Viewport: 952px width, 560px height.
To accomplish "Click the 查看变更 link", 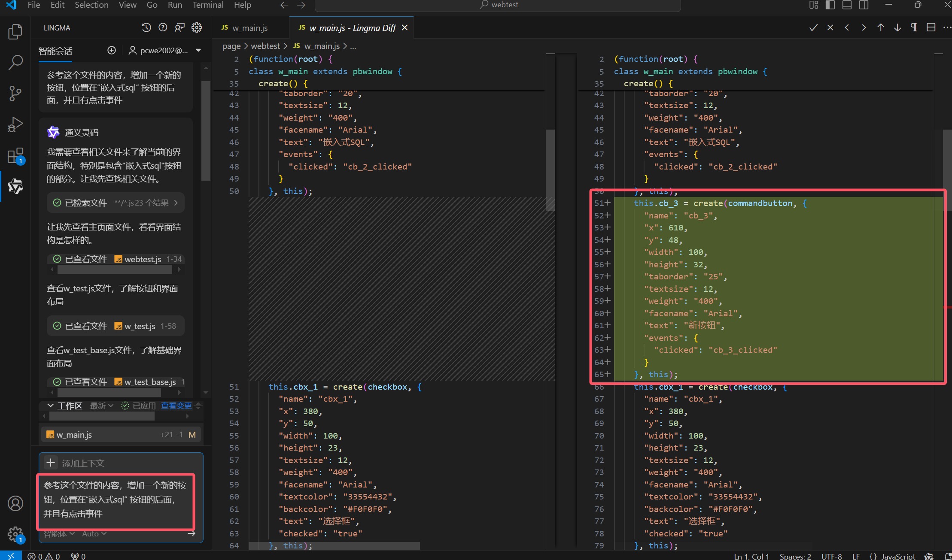I will [x=176, y=406].
